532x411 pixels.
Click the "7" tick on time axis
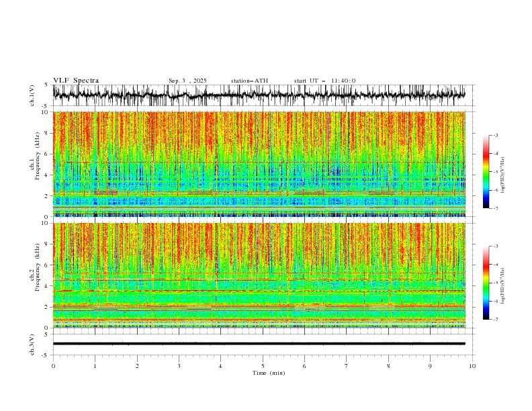(347, 366)
